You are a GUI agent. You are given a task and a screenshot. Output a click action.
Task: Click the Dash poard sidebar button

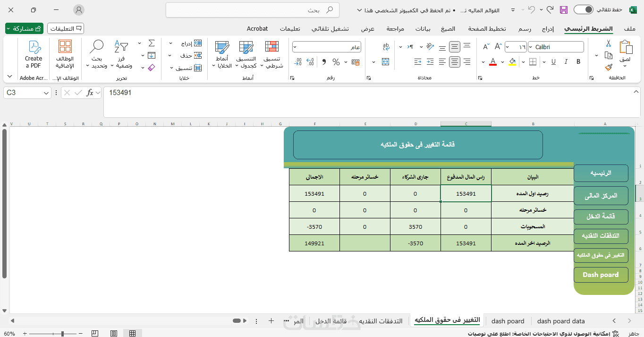click(x=601, y=275)
